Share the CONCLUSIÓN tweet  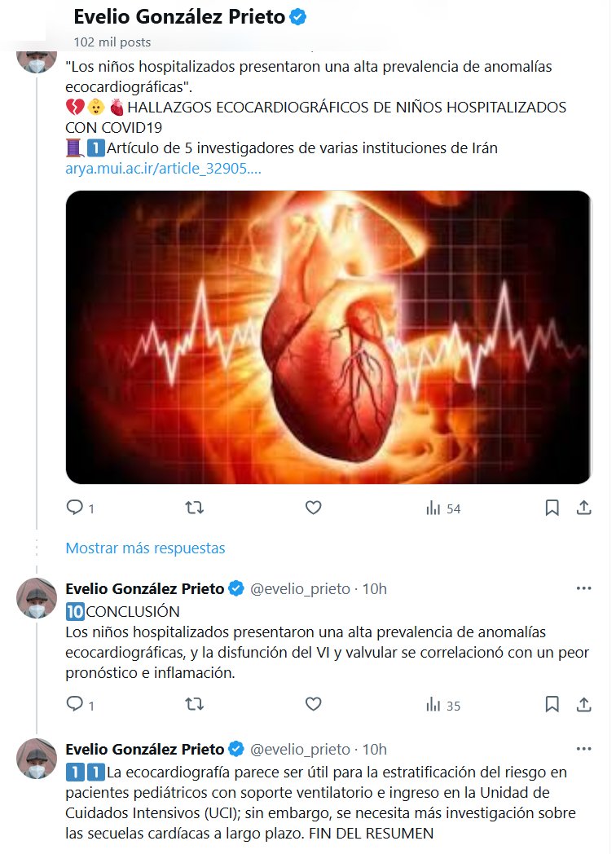[583, 704]
